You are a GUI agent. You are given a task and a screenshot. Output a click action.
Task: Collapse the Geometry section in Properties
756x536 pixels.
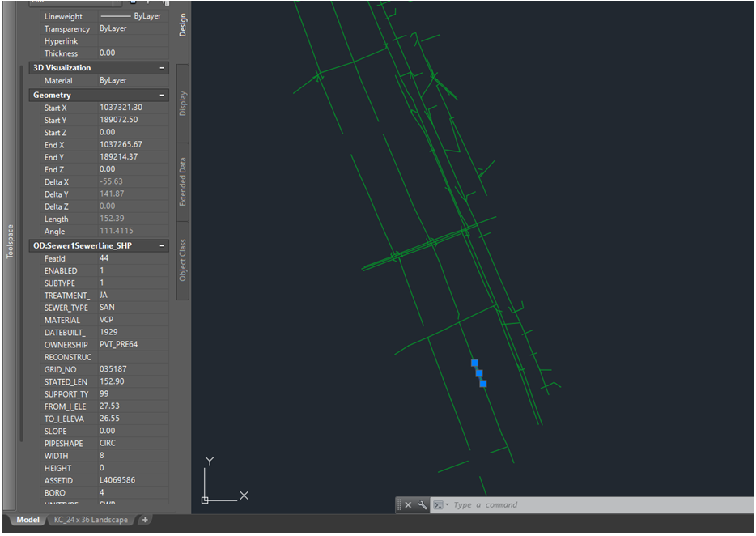[162, 95]
